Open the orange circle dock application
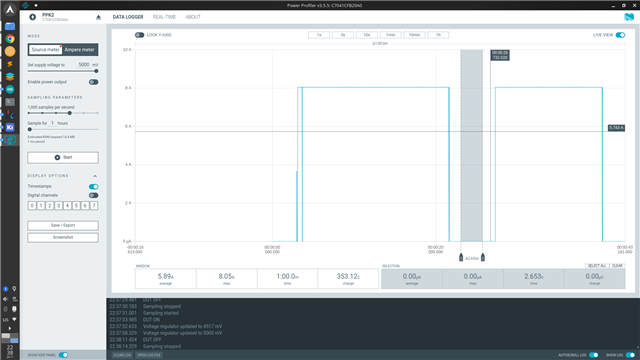This screenshot has width=640, height=360. pos(10,51)
